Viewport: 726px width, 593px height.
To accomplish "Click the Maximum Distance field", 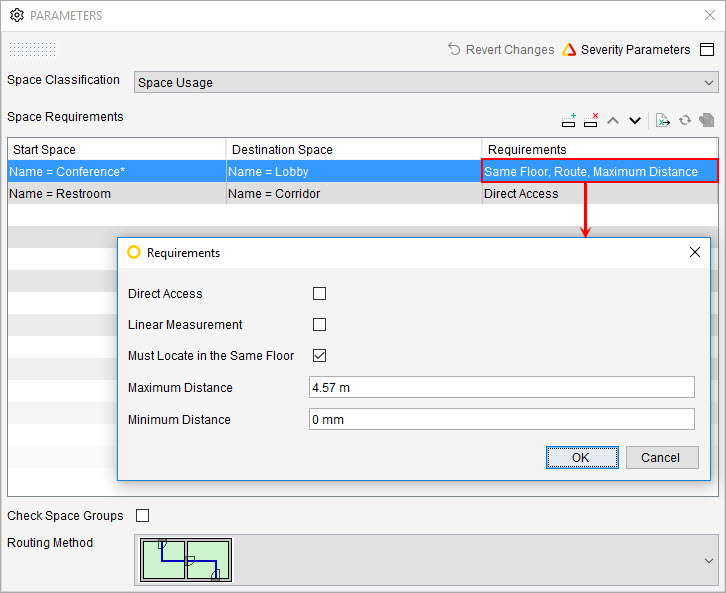I will 502,387.
